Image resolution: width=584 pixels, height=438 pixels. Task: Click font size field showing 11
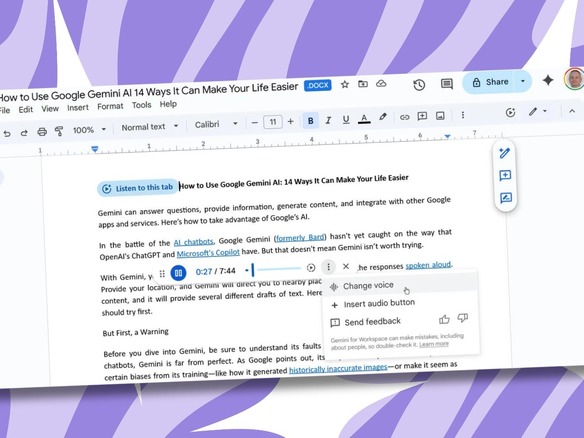point(273,122)
